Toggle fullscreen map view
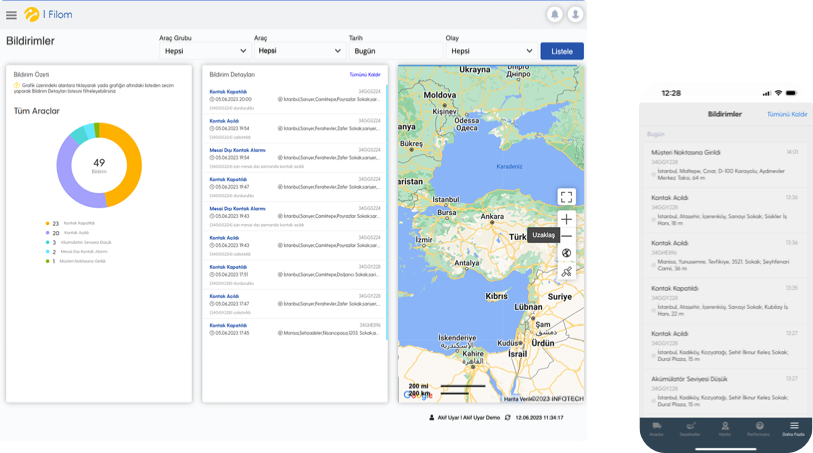The image size is (813, 453). tap(567, 197)
